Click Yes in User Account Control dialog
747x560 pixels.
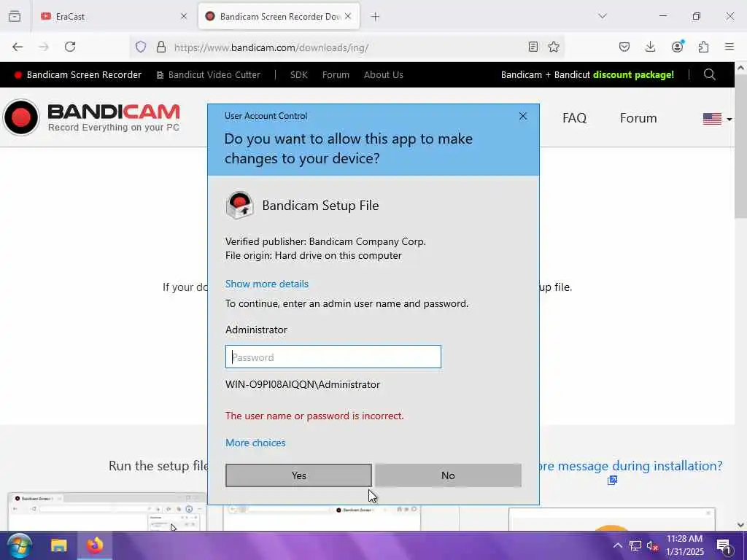pos(298,475)
